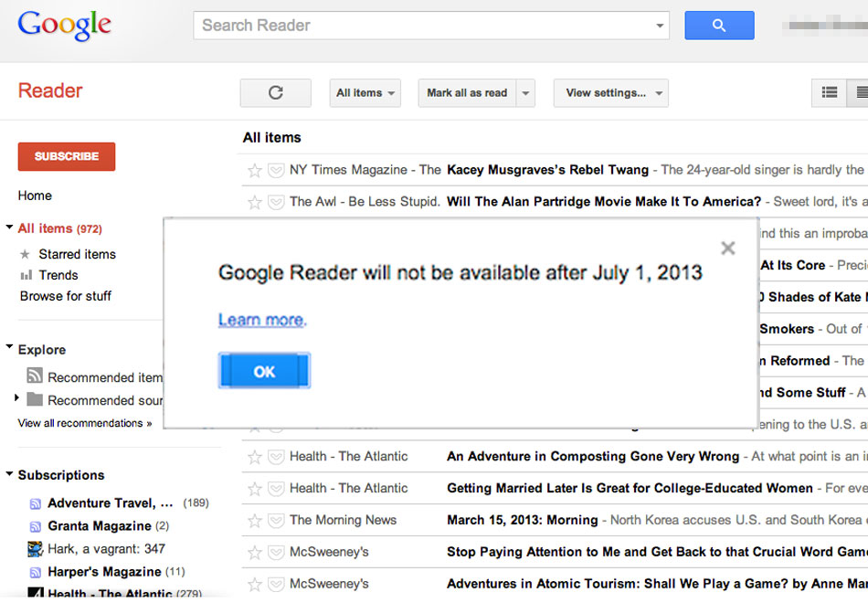
Task: Open the Recommended items feed icon
Action: pos(35,376)
